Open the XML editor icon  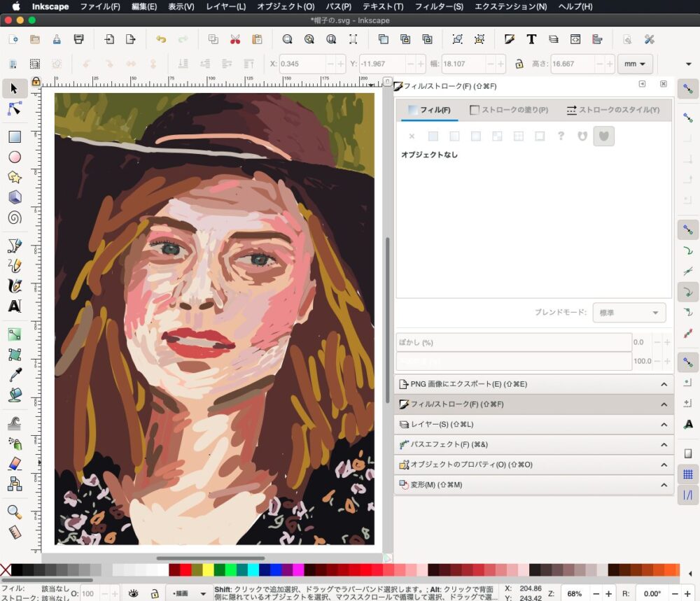(x=575, y=39)
